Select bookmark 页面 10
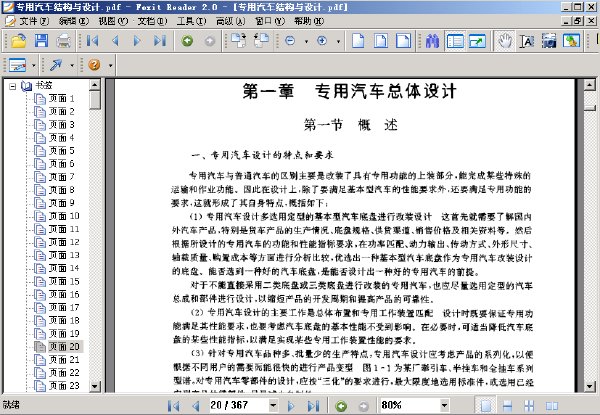The image size is (600, 415). coord(64,216)
